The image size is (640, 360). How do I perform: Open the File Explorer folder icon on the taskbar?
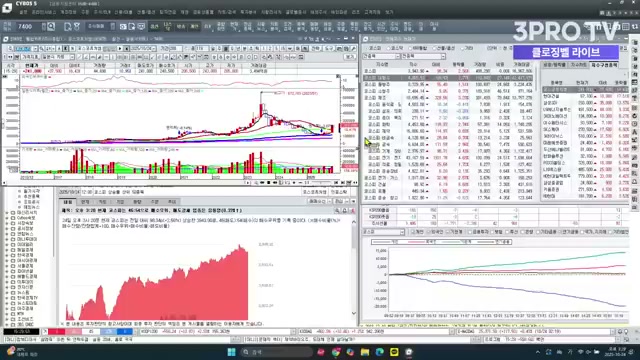tap(365, 352)
